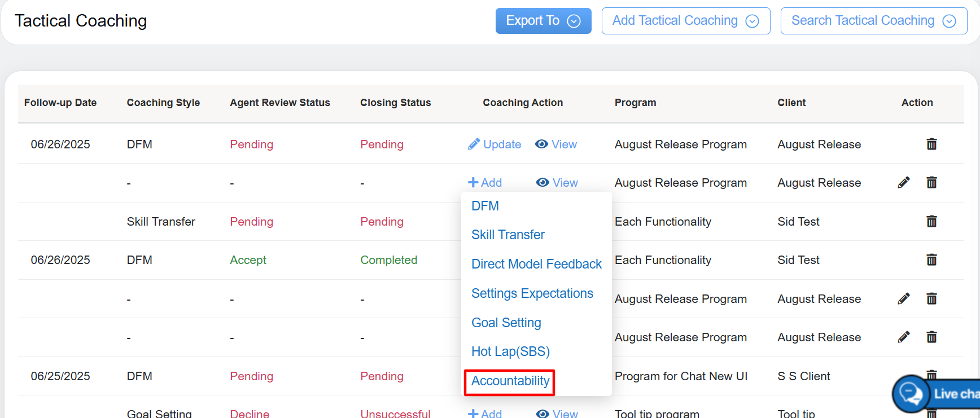Delete the first August Release Program row
This screenshot has height=418, width=980.
(931, 144)
